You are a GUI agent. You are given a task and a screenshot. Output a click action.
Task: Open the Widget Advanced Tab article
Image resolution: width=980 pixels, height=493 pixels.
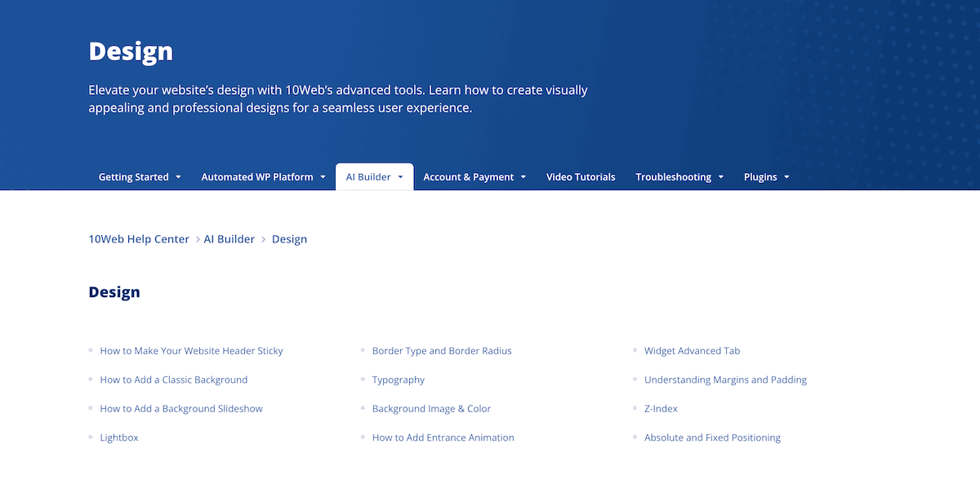[692, 351]
